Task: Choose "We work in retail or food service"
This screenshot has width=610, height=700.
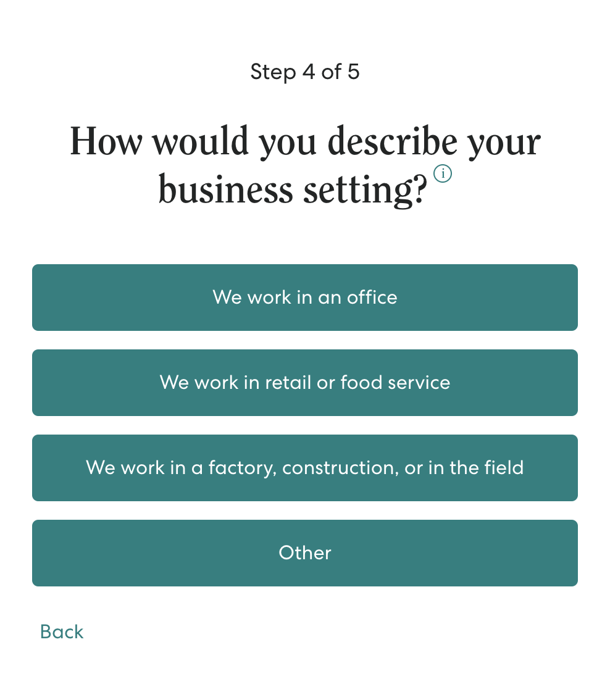Action: coord(305,383)
